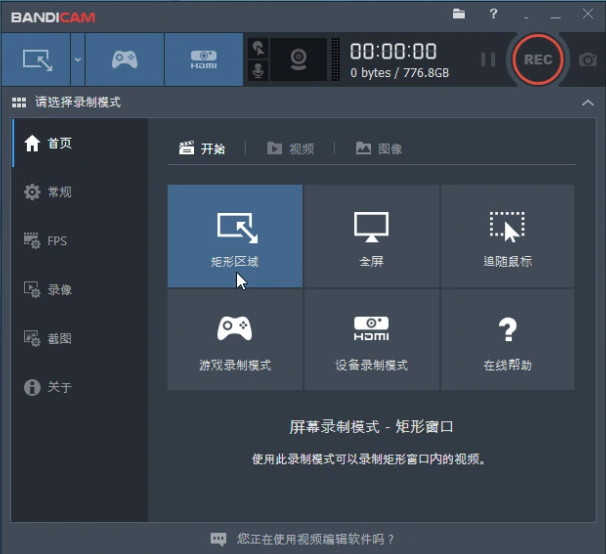This screenshot has height=554, width=606.
Task: Click the audio level meter bar
Action: coord(336,60)
